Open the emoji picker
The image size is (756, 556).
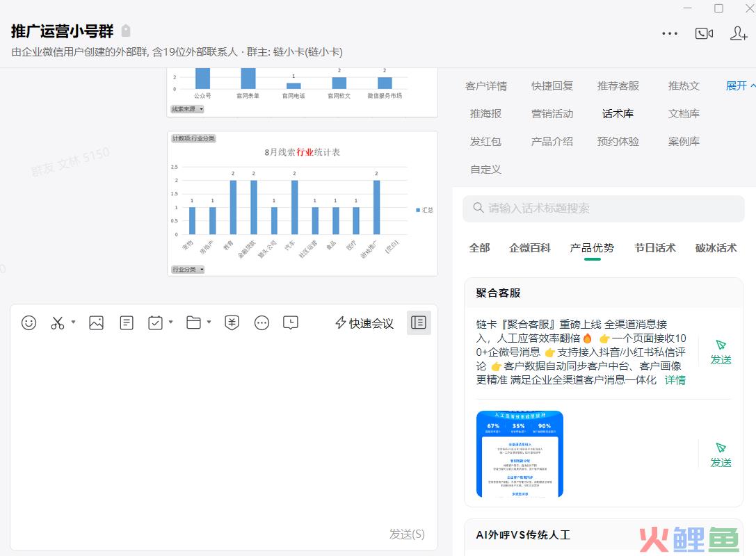pos(29,322)
